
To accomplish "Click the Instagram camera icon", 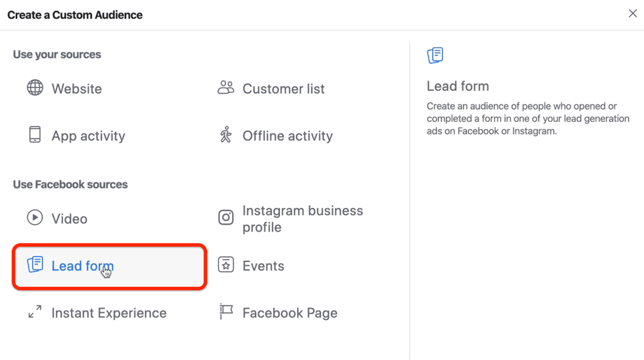I will (226, 218).
